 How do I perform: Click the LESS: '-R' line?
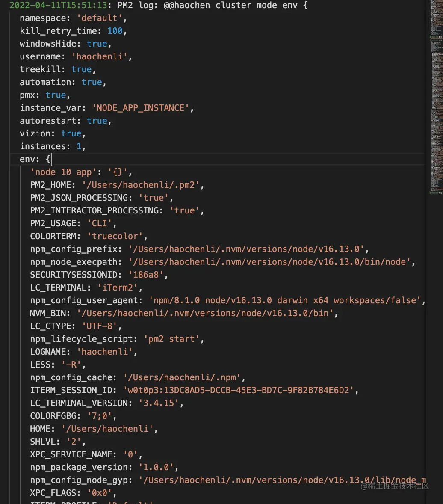[x=58, y=365]
